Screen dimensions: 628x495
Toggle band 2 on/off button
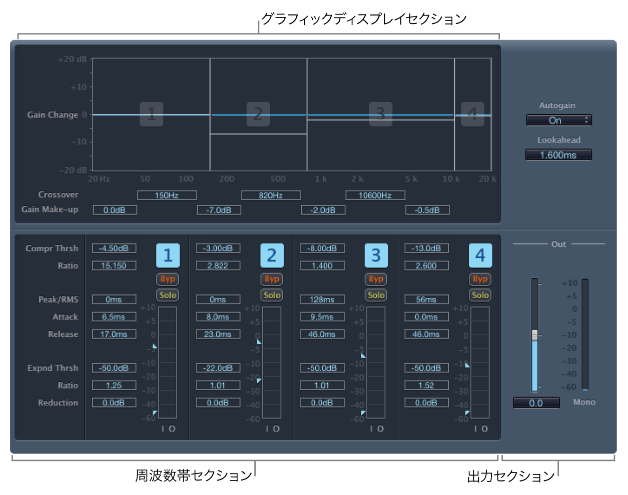click(272, 255)
